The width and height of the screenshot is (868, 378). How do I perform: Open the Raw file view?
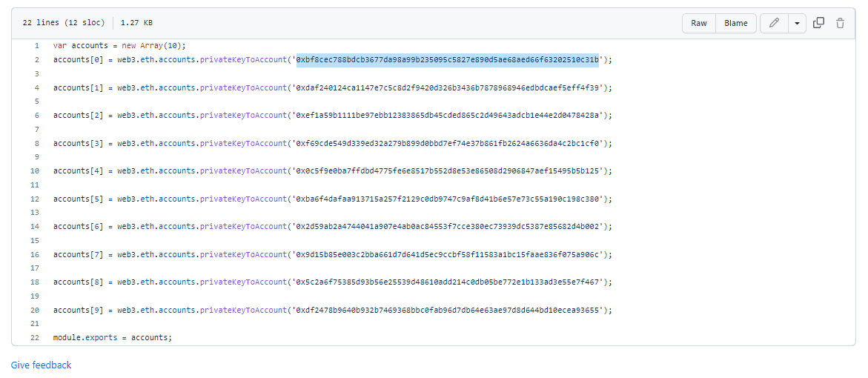click(699, 23)
